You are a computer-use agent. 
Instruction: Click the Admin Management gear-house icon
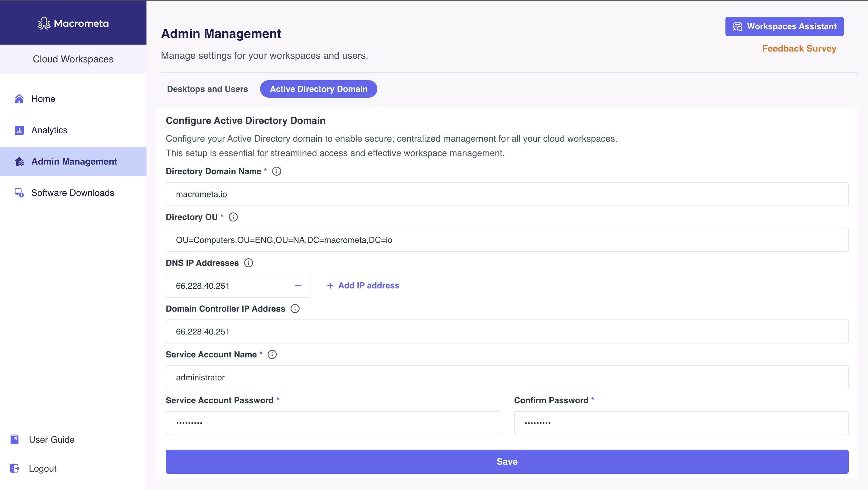19,162
